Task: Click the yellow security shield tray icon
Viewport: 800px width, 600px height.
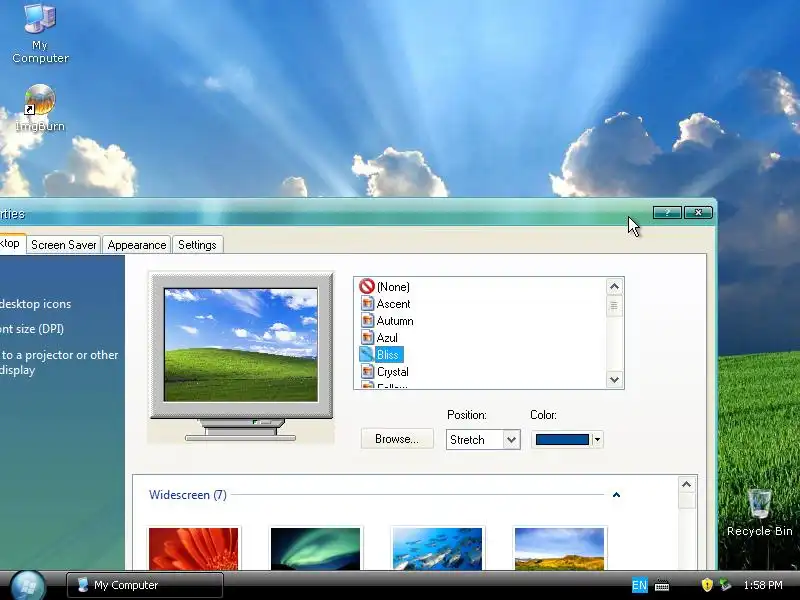Action: tap(707, 585)
